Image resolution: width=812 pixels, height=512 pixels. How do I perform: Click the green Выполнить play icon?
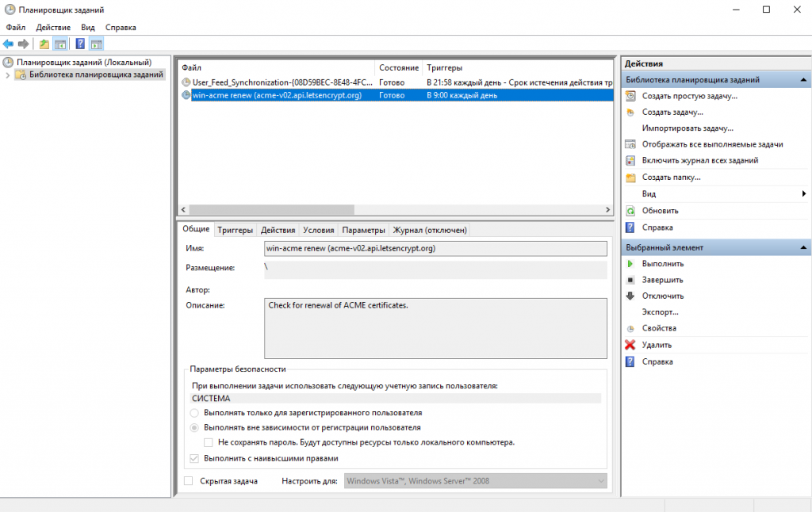[x=630, y=263]
